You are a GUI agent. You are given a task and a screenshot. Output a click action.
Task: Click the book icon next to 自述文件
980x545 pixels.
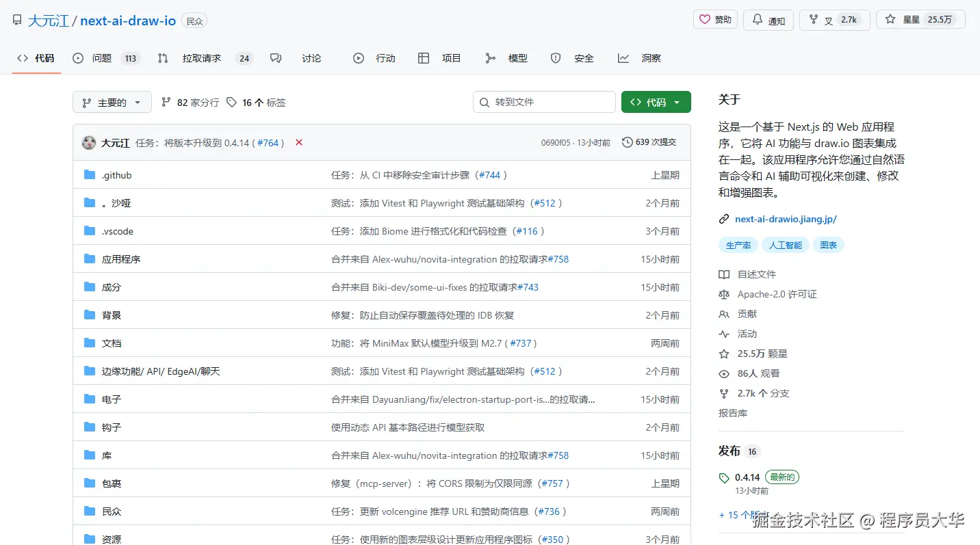[x=724, y=274]
